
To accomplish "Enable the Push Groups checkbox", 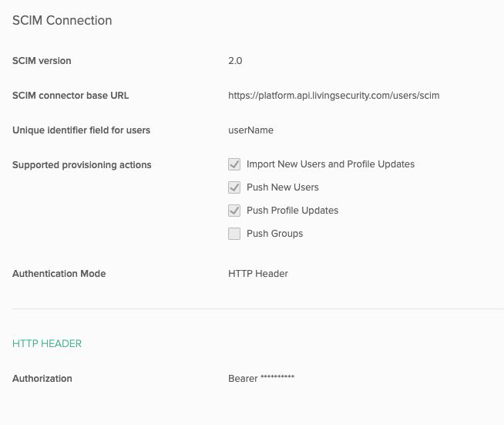I will coord(234,234).
